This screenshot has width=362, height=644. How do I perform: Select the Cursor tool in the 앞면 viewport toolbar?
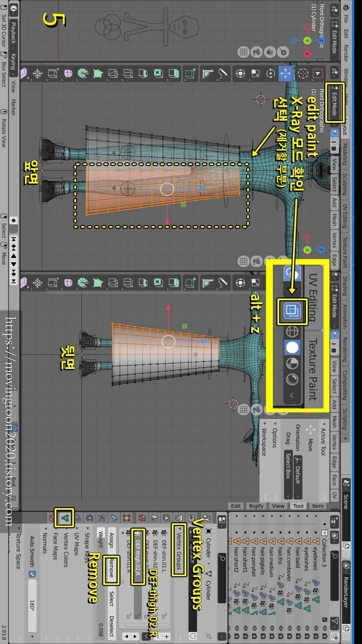[x=303, y=73]
